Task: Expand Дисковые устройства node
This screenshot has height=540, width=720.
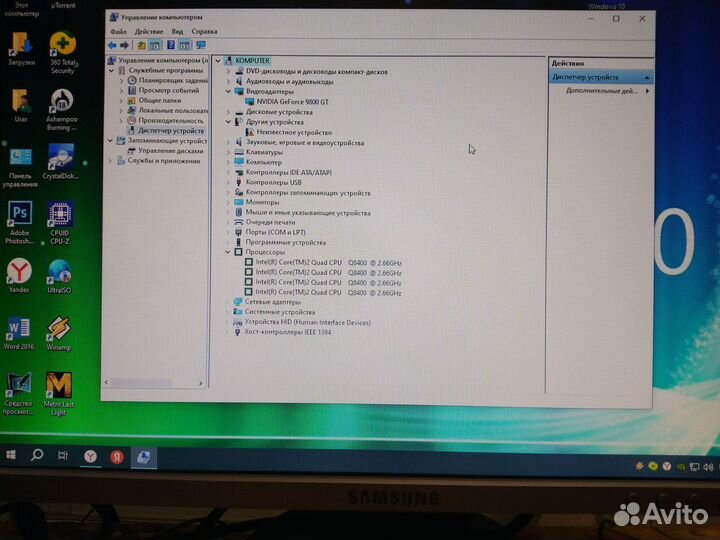Action: click(x=228, y=112)
